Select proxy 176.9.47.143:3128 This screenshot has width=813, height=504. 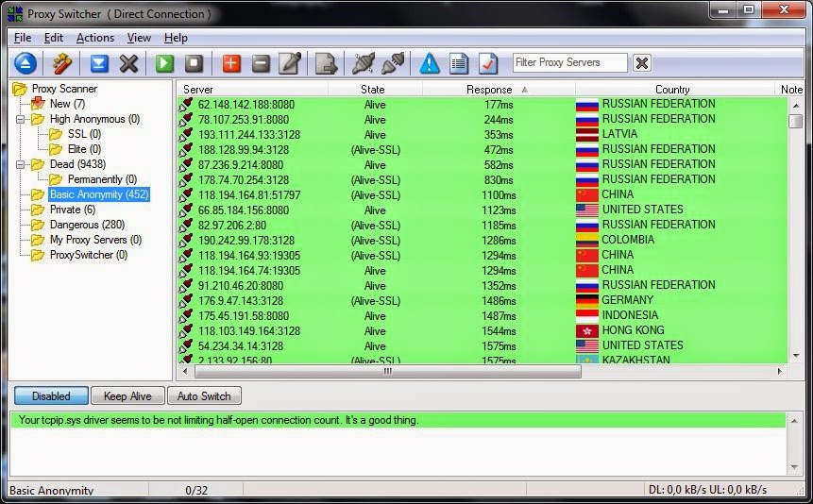(x=241, y=301)
